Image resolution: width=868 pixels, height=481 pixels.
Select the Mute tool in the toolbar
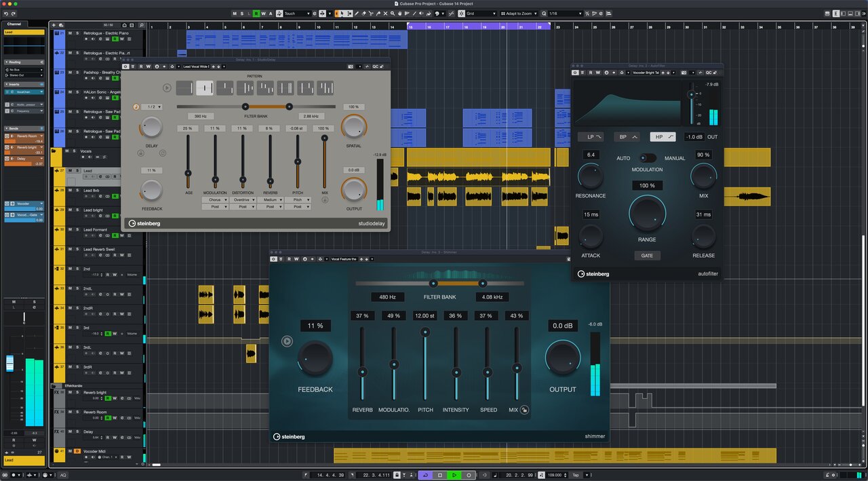385,13
